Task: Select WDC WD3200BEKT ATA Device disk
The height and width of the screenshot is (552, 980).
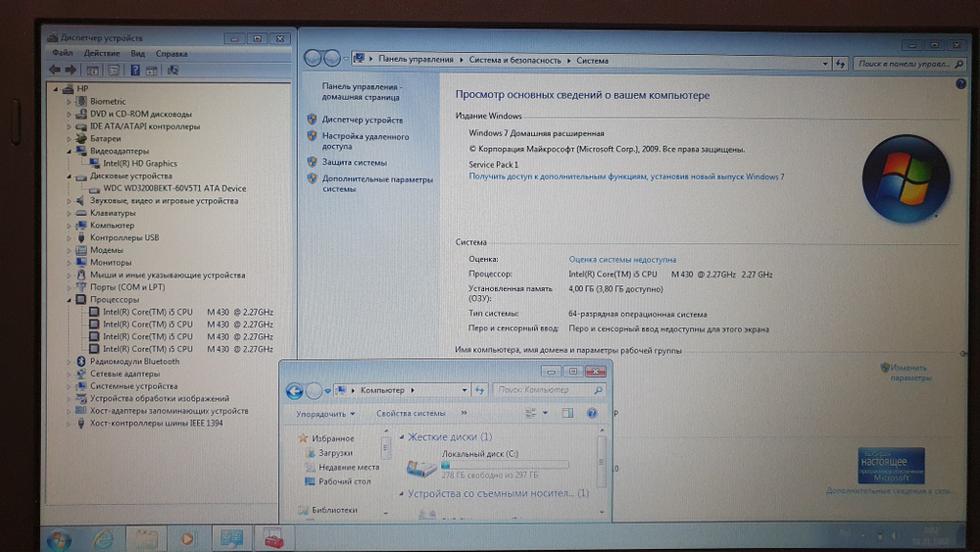Action: pyautogui.click(x=174, y=188)
